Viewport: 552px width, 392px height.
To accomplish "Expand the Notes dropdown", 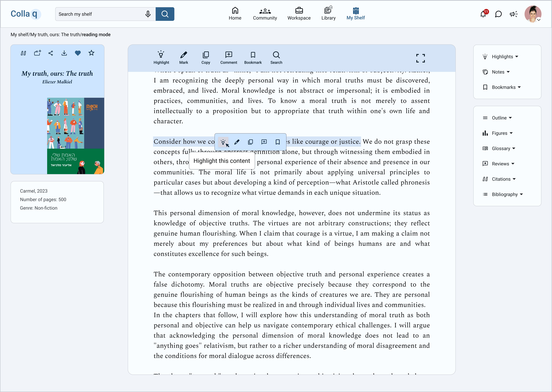I will (x=496, y=72).
